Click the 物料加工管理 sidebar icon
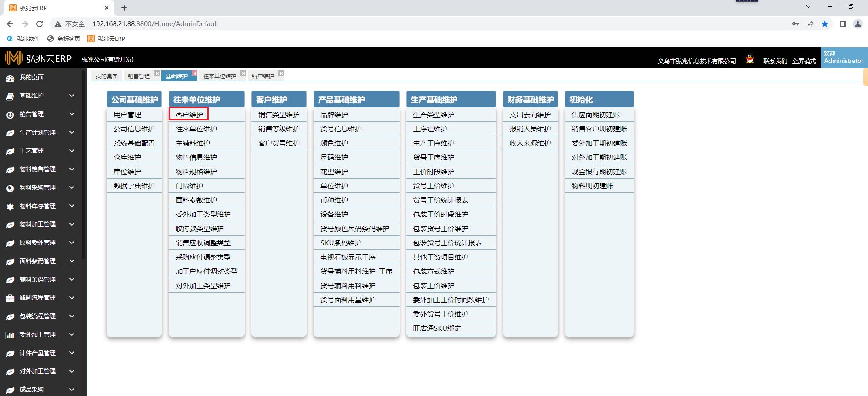This screenshot has height=396, width=868. (x=10, y=225)
